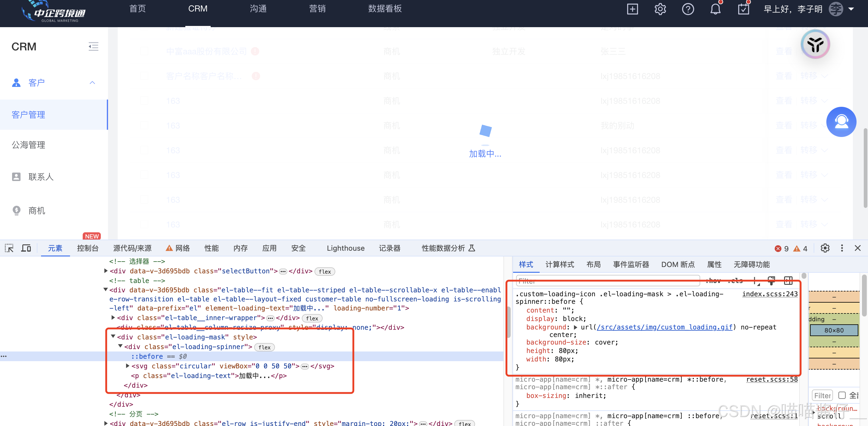Check the row checkbox next to 中富aaa股份有限公司
This screenshot has width=868, height=426.
[x=145, y=51]
